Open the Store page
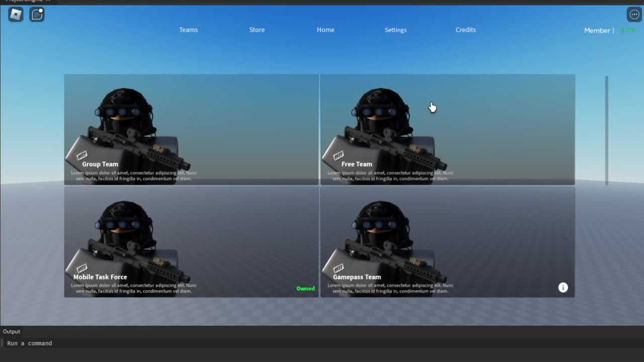Image resolution: width=644 pixels, height=362 pixels. pyautogui.click(x=257, y=30)
